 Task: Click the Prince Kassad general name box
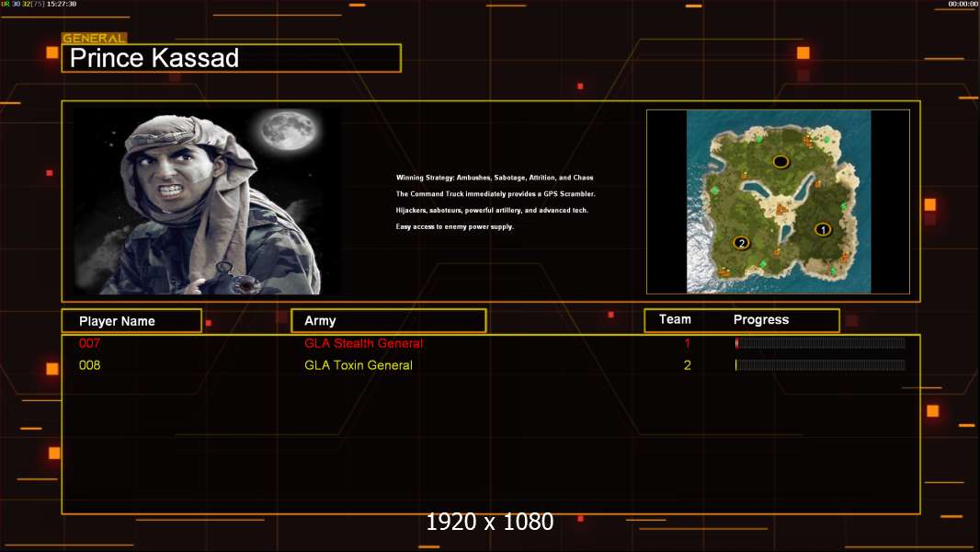(x=232, y=58)
